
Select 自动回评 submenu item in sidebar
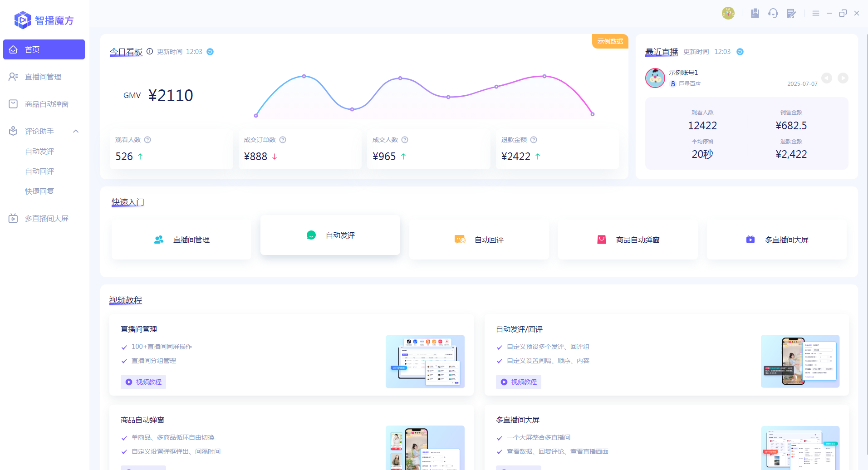point(39,171)
